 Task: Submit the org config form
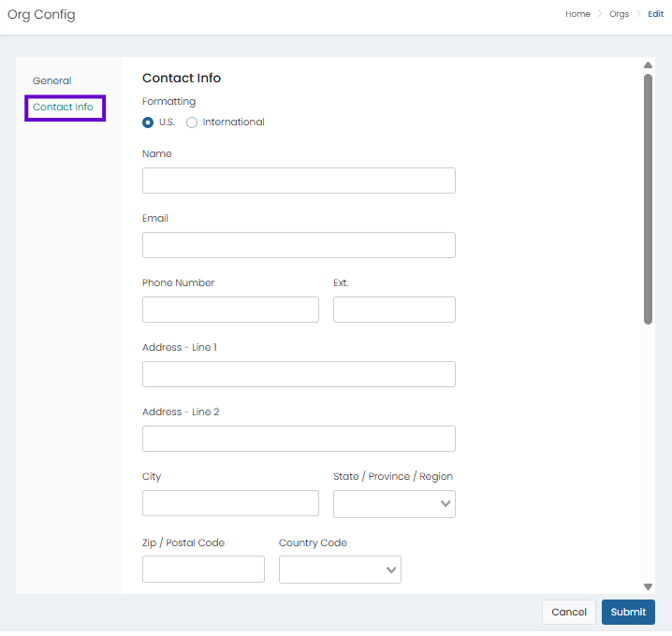(628, 612)
